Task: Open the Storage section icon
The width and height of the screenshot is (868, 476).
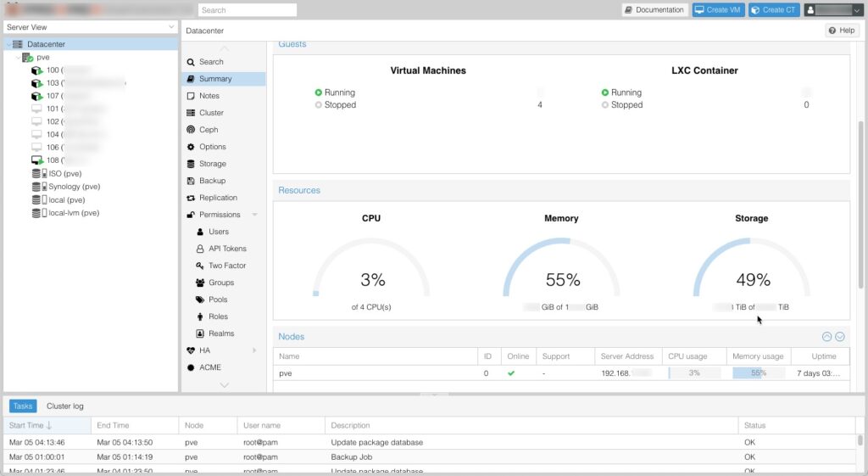Action: (x=191, y=164)
